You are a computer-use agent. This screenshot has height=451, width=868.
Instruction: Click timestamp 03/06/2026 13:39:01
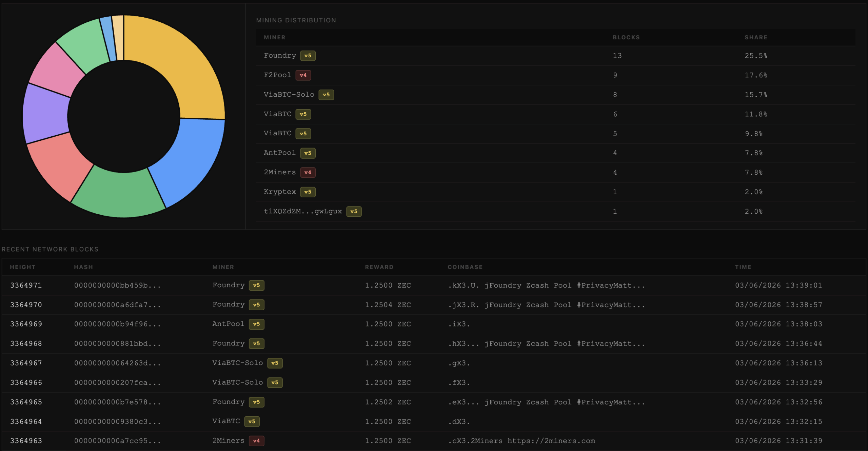coord(778,286)
